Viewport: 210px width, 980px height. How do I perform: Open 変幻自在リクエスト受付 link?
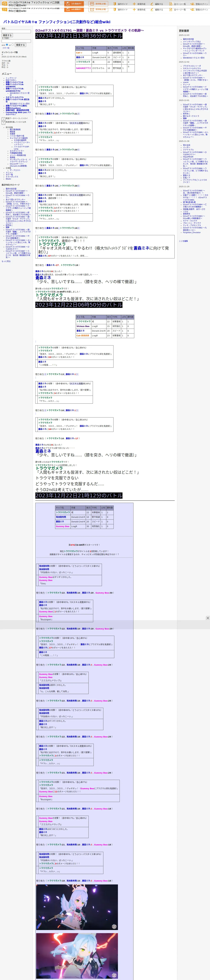click(19, 104)
